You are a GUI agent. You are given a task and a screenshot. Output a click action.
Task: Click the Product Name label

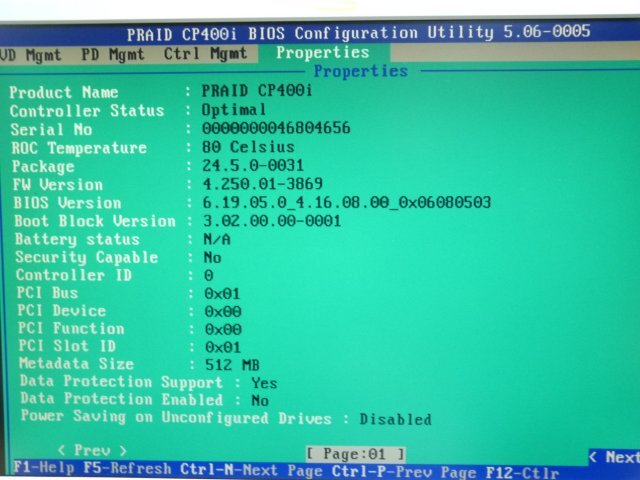click(64, 92)
